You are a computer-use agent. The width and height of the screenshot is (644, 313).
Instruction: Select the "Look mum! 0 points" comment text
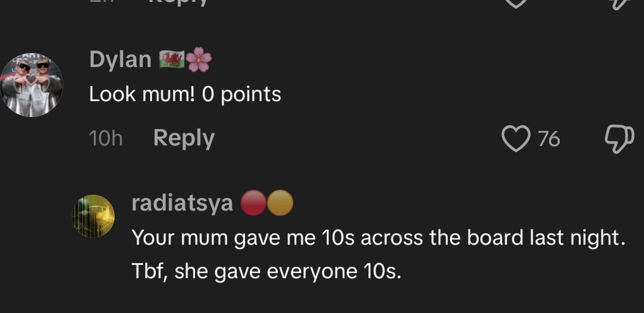pyautogui.click(x=185, y=95)
